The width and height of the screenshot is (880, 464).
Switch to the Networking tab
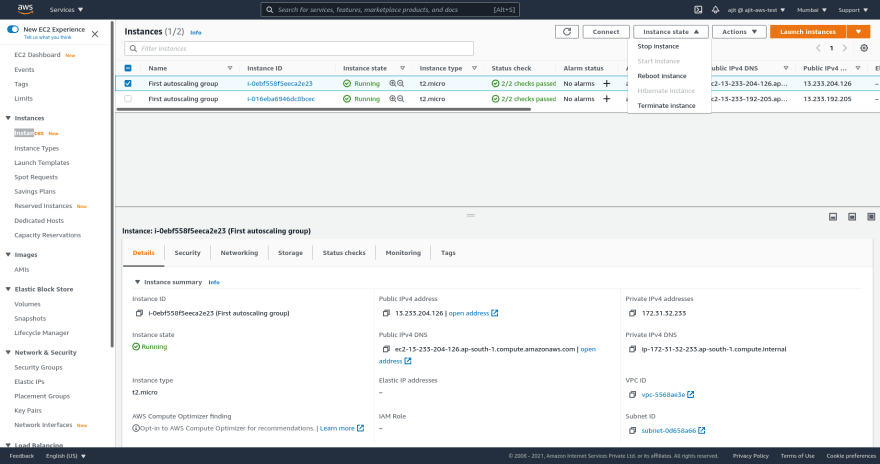click(x=239, y=253)
